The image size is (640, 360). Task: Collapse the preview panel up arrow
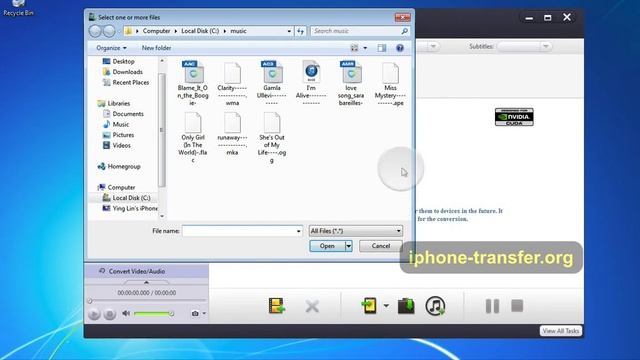point(146,282)
